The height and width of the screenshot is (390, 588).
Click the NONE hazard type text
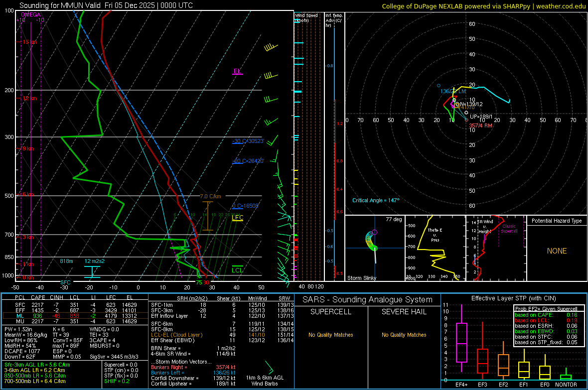(557, 251)
